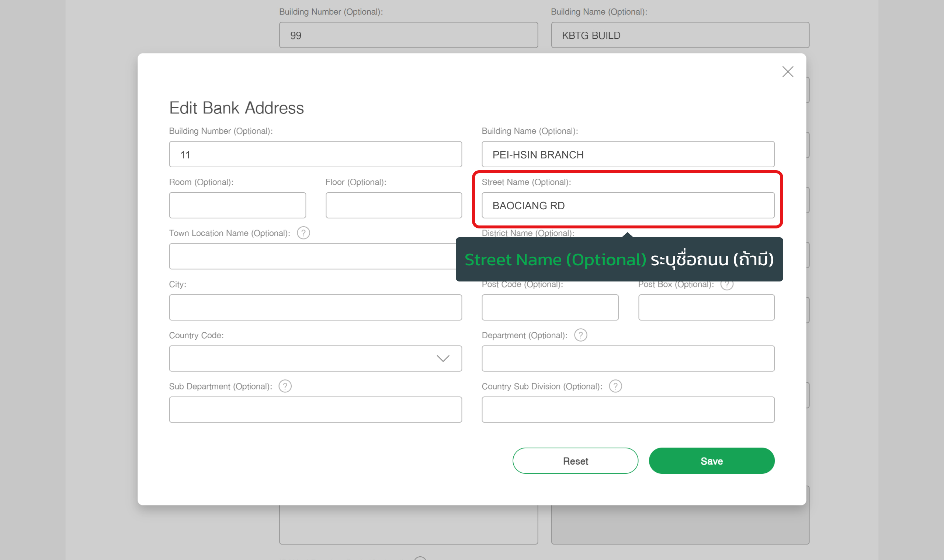Focus the Department input field
Image resolution: width=944 pixels, height=560 pixels.
[x=628, y=358]
